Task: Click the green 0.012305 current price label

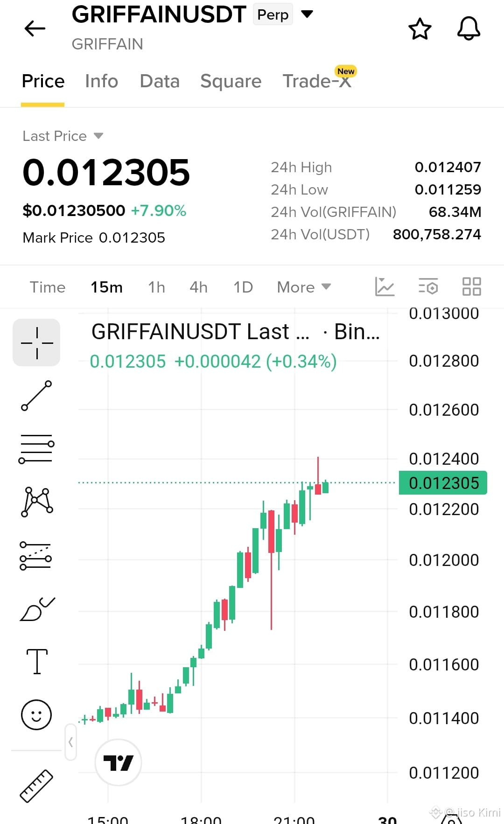Action: [x=443, y=483]
